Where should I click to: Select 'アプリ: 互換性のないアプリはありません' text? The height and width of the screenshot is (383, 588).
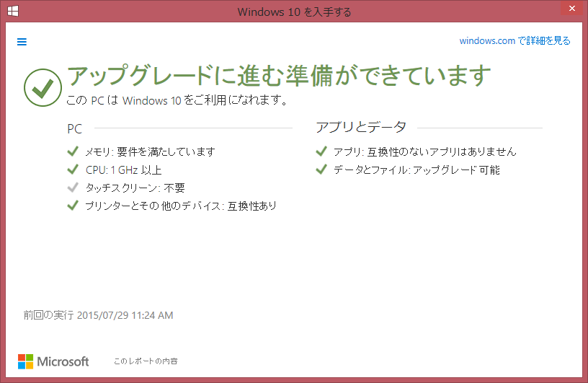pyautogui.click(x=425, y=151)
